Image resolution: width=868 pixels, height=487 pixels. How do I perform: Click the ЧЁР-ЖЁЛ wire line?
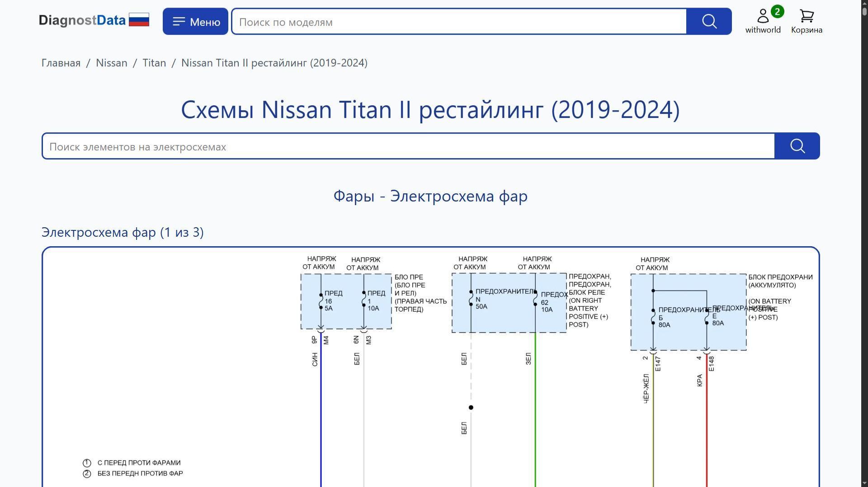click(653, 420)
